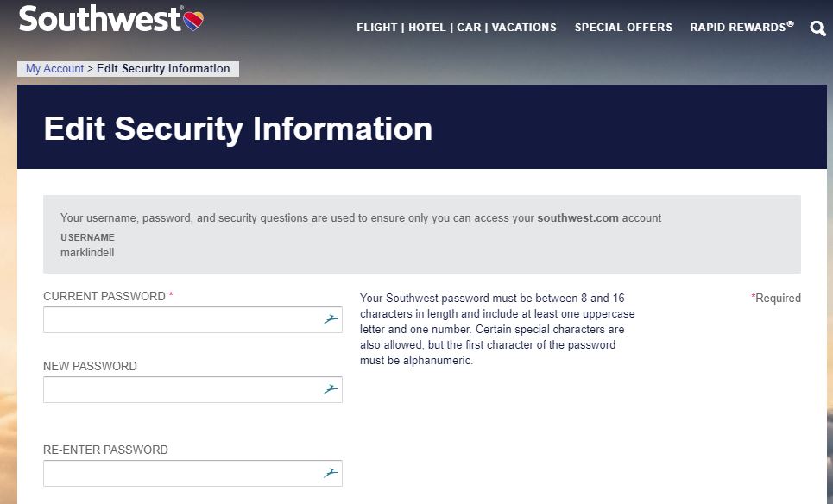Click the search magnifier icon

817,28
